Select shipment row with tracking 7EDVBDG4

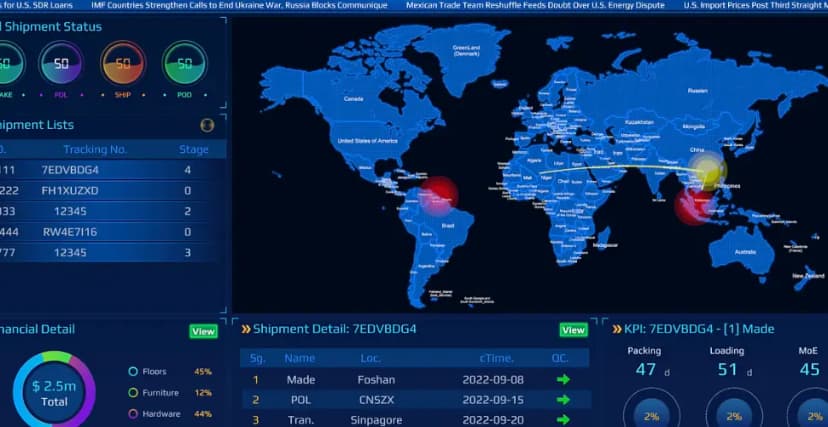(x=70, y=170)
